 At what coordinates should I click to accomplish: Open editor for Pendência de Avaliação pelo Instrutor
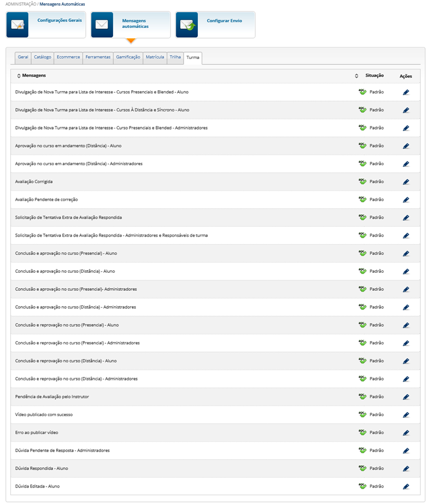click(406, 397)
